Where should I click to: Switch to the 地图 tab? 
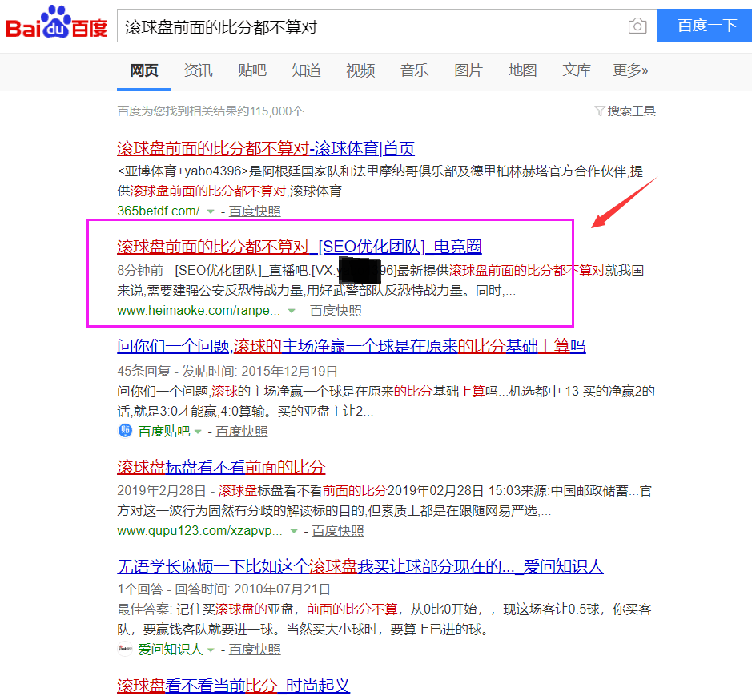(x=523, y=70)
